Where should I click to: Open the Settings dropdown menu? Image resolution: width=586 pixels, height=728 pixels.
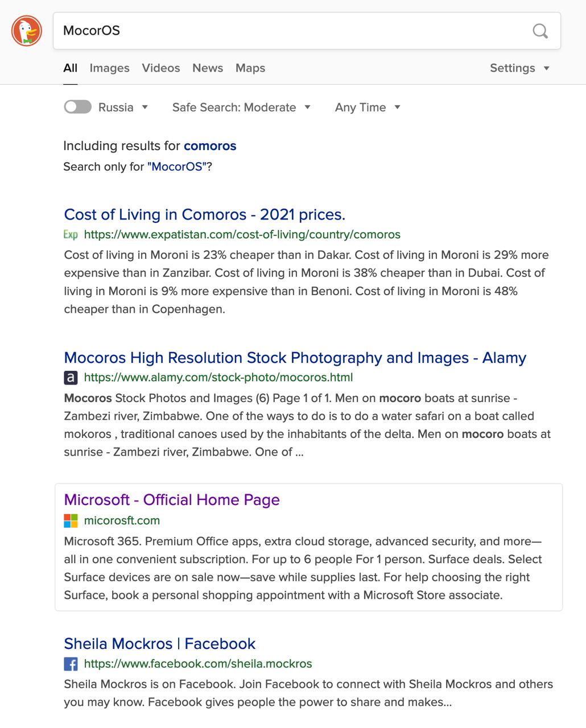coord(519,68)
